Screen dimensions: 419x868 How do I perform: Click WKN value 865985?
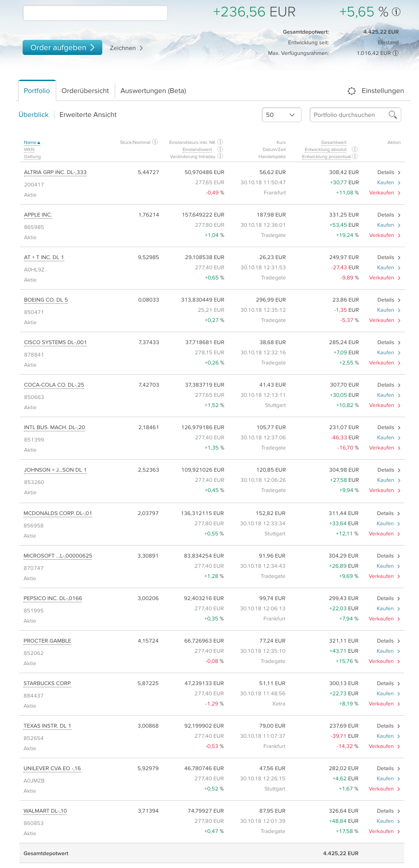34,227
